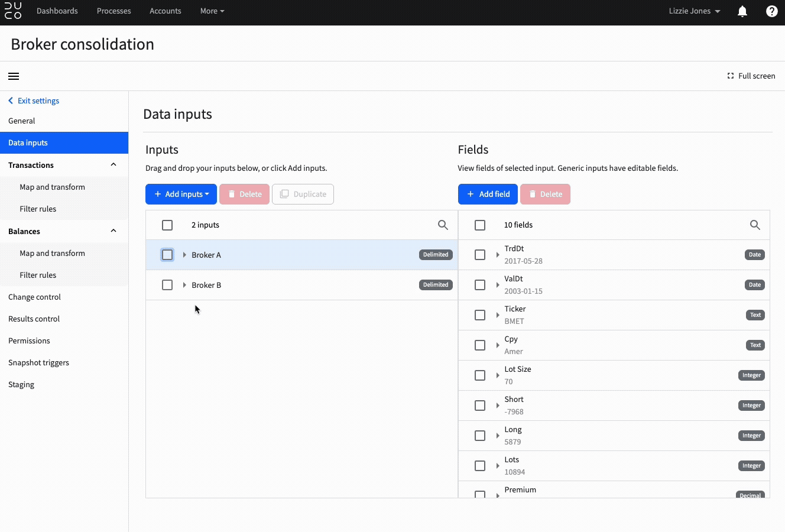Click the Duco logo icon

coord(13,11)
